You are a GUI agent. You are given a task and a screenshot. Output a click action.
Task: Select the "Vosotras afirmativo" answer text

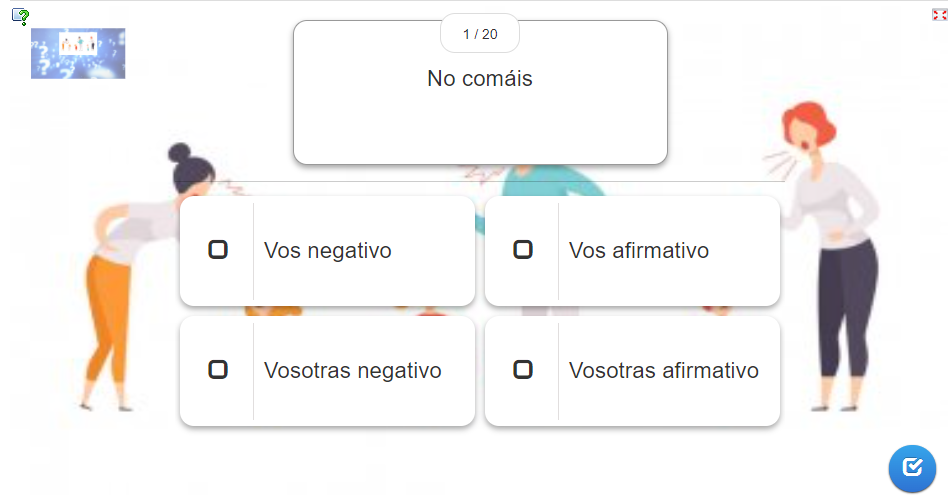(664, 370)
